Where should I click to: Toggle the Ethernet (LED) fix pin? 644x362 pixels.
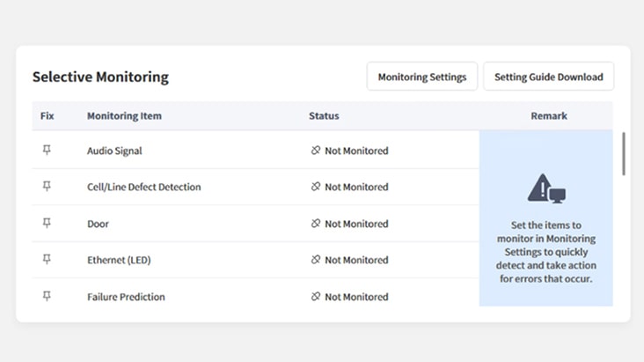47,260
